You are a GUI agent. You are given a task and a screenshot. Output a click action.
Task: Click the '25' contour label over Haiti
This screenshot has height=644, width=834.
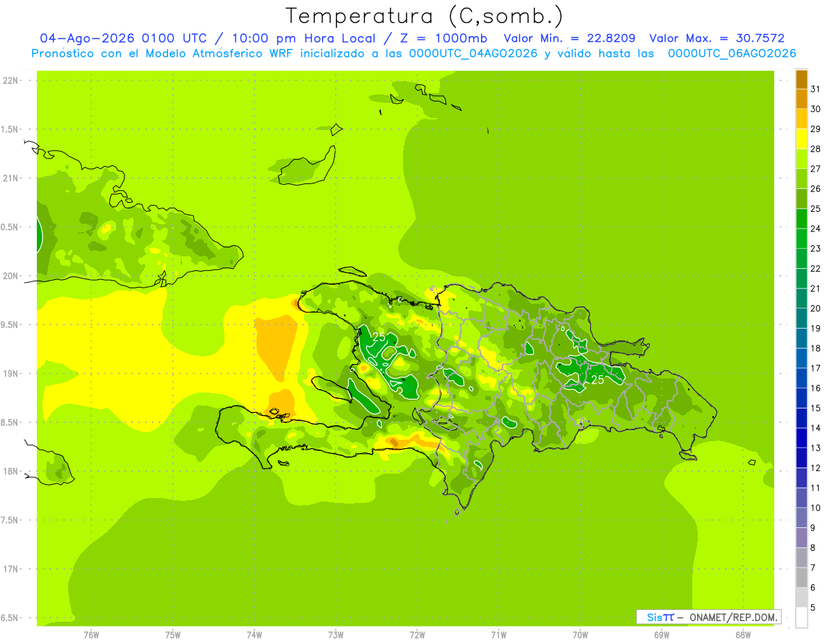tap(379, 337)
